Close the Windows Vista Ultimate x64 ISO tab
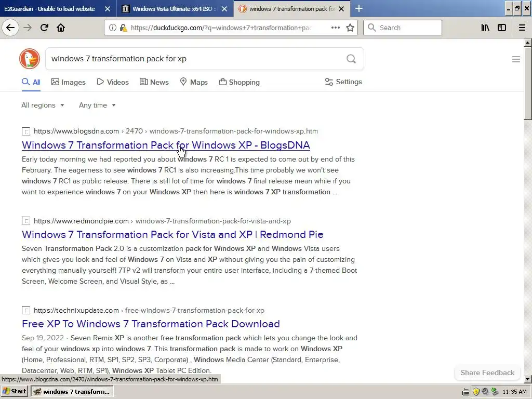Viewport: 532px width, 399px height. (x=224, y=9)
